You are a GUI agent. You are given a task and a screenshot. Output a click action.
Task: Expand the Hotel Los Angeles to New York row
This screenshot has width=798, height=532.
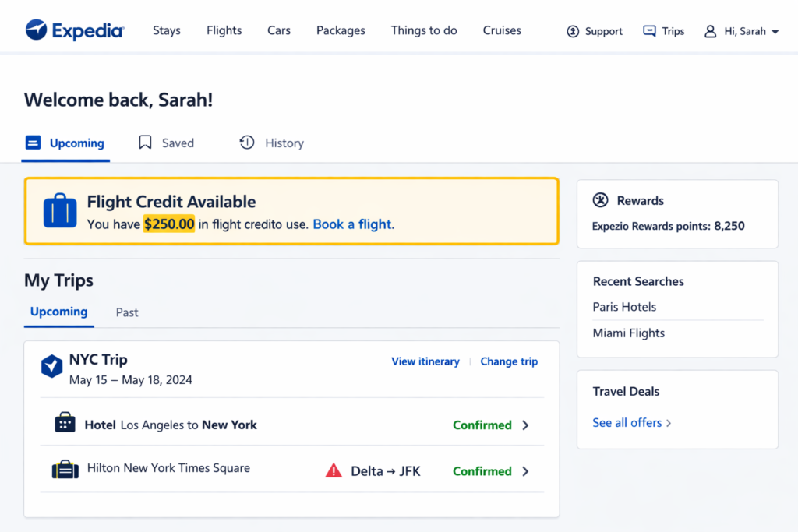(525, 425)
